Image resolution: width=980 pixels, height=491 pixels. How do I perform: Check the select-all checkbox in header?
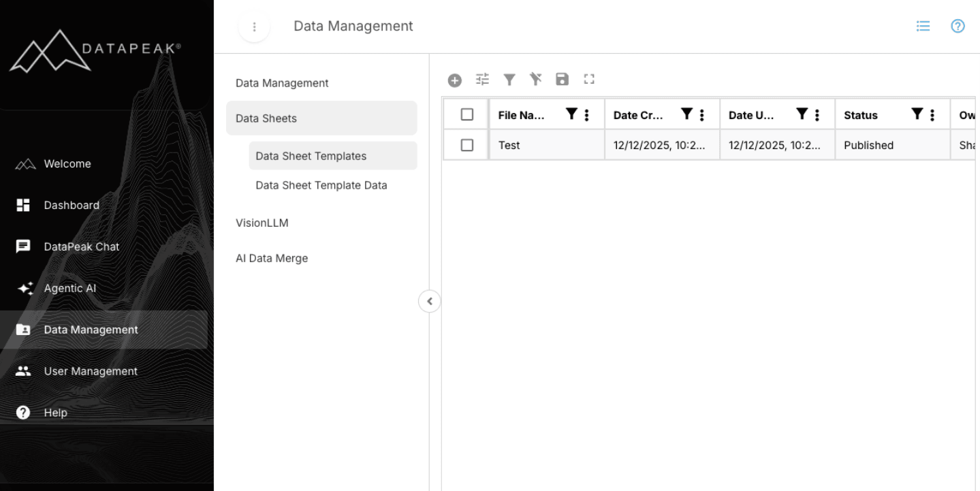[x=466, y=114]
